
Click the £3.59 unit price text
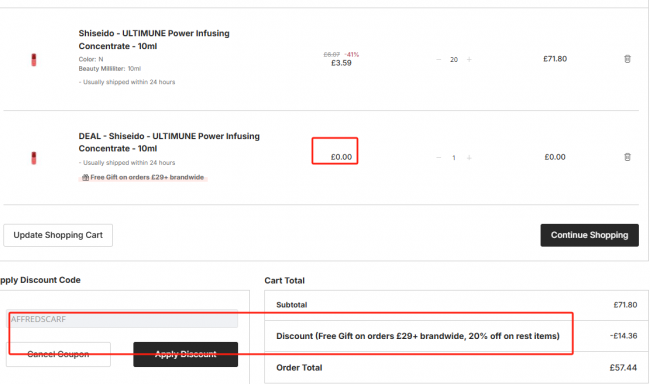(341, 63)
